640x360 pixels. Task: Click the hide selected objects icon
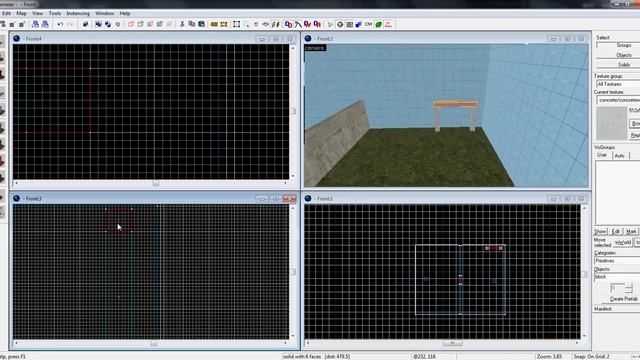[x=131, y=24]
